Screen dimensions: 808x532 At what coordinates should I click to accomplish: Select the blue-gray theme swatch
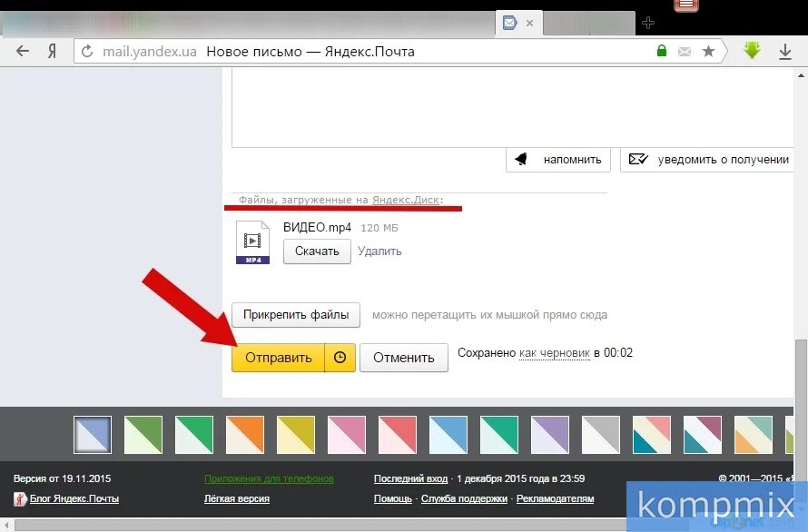(x=93, y=435)
